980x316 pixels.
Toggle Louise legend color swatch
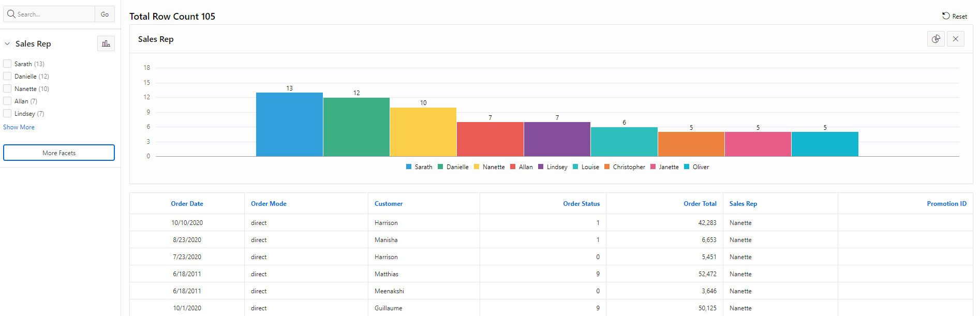pos(575,167)
